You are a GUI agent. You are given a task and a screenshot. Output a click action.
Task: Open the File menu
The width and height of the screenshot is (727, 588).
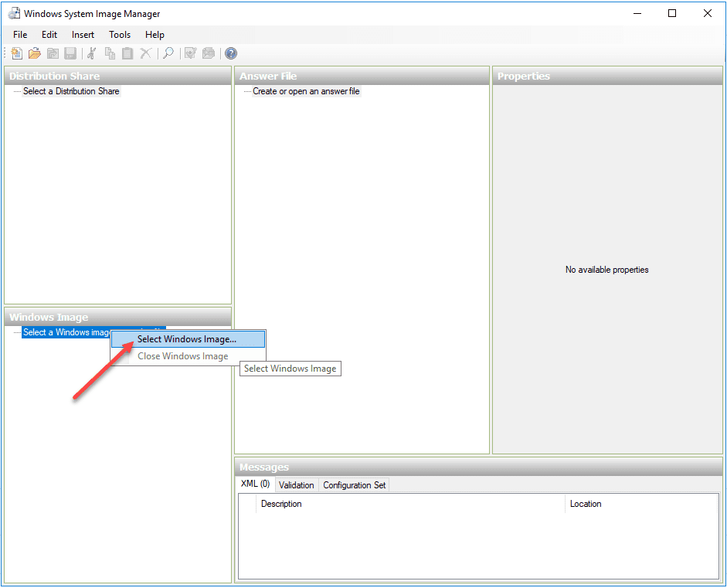click(20, 35)
